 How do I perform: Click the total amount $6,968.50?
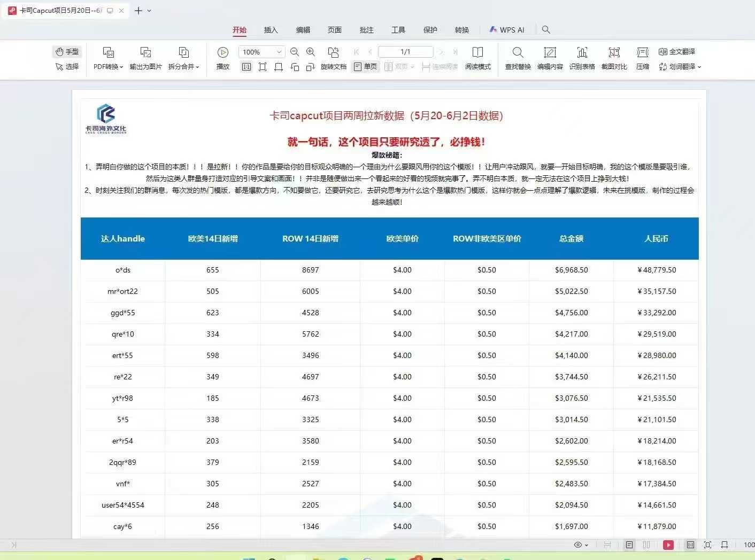(572, 270)
